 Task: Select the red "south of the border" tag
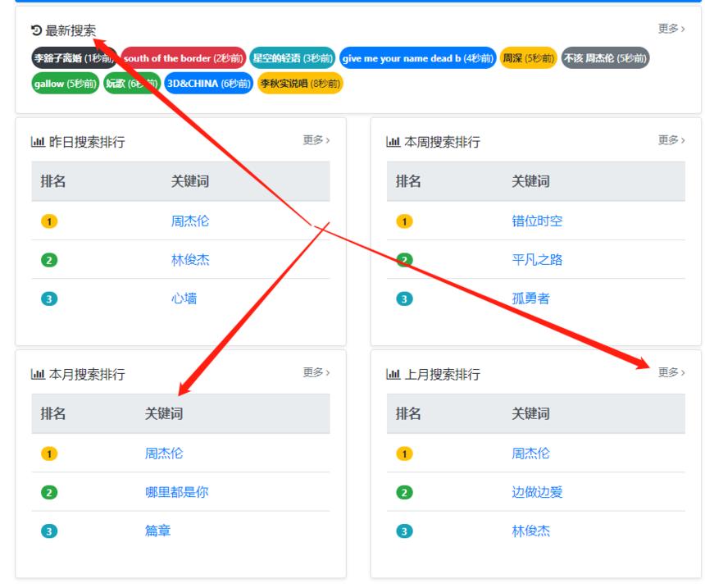pyautogui.click(x=183, y=58)
